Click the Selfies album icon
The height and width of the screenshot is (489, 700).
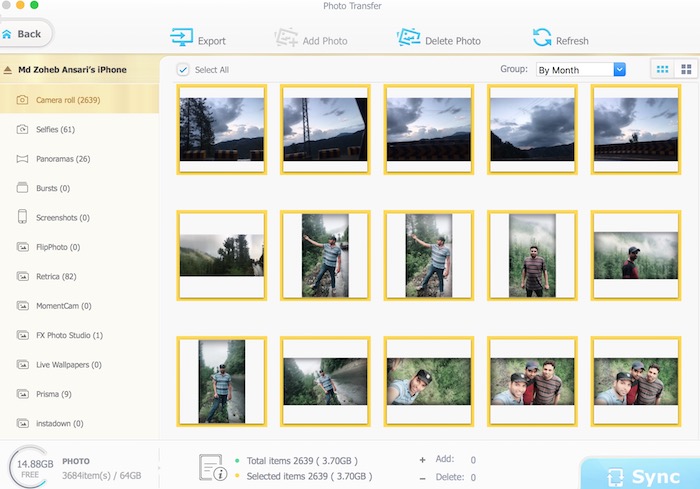22,129
